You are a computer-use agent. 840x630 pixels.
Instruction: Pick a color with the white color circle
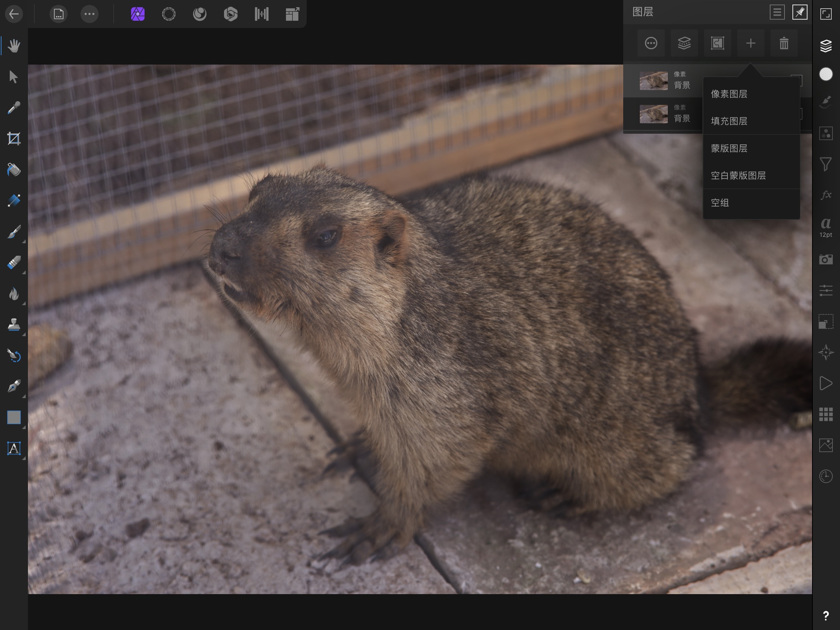point(826,74)
